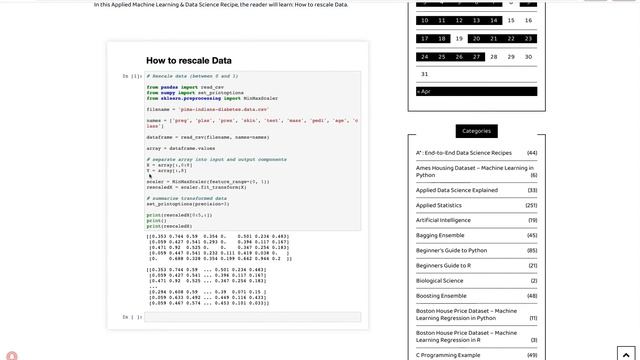Click the (44) count beside Data Science Recipes

coord(532,153)
